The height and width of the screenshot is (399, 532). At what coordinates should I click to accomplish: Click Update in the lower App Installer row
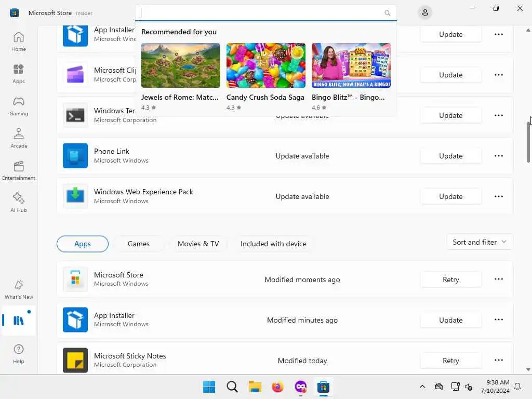(x=450, y=320)
